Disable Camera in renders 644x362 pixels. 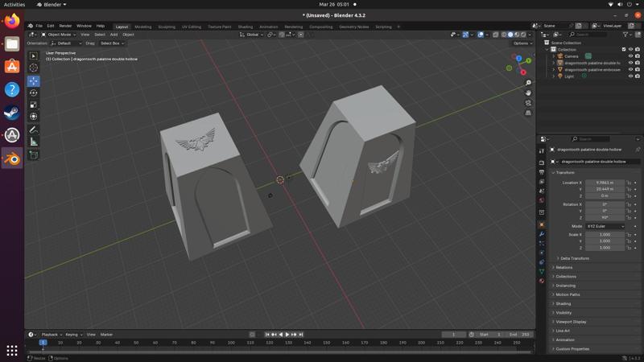coord(638,56)
